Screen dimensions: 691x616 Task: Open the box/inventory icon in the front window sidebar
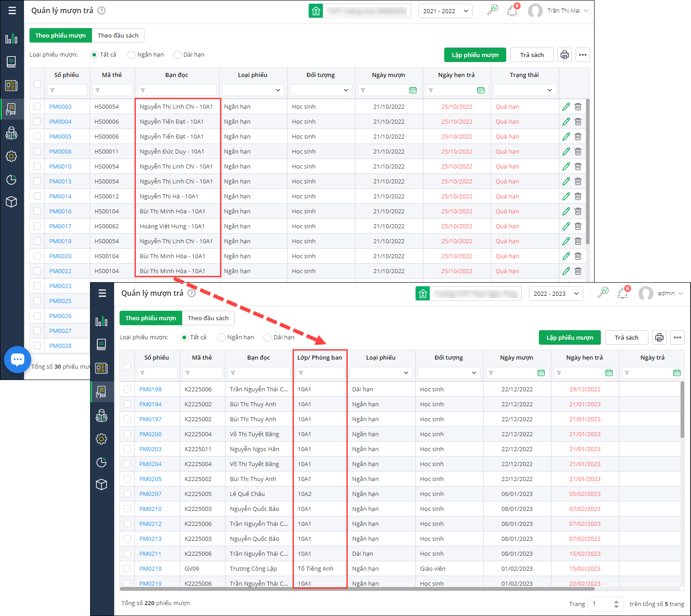point(101,484)
